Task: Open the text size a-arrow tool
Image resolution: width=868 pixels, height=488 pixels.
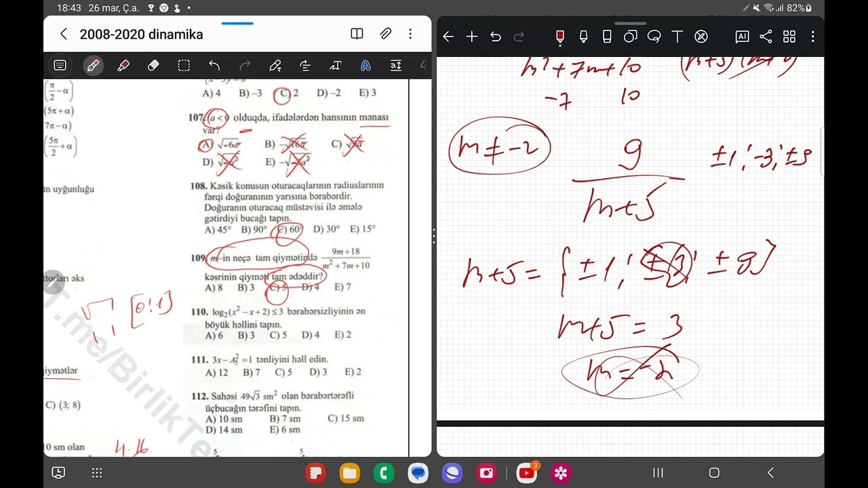Action: (x=396, y=66)
